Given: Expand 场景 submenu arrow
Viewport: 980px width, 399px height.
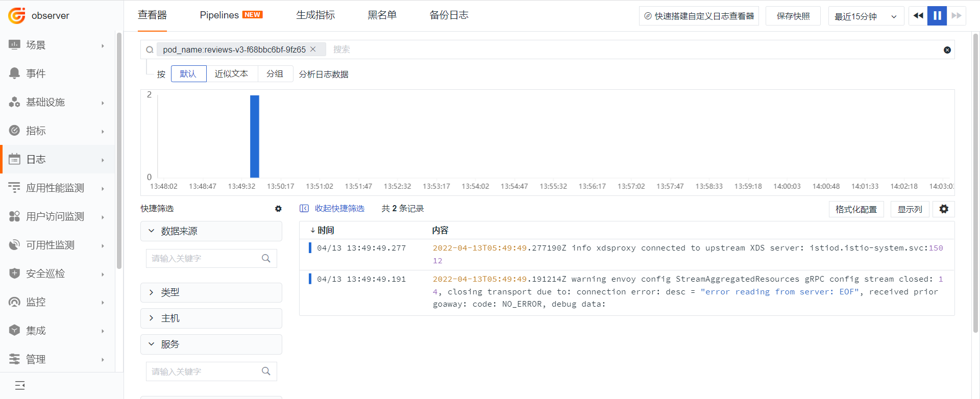Looking at the screenshot, I should tap(103, 46).
